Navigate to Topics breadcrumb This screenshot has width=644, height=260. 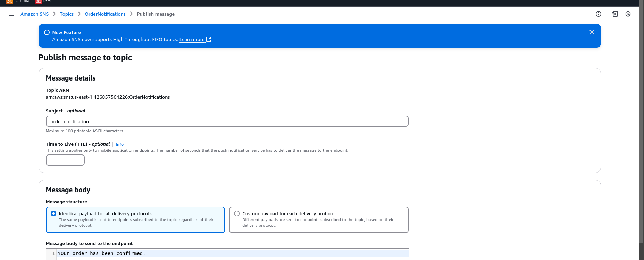click(67, 14)
